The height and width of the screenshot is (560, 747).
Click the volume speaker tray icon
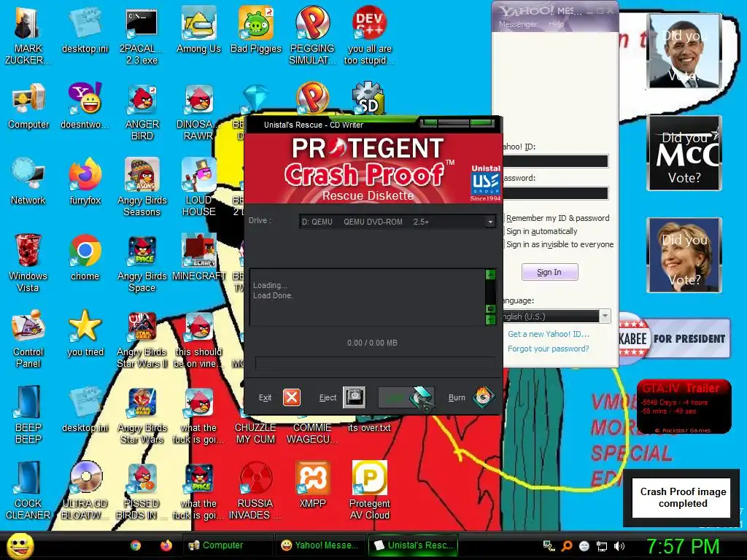coord(619,546)
